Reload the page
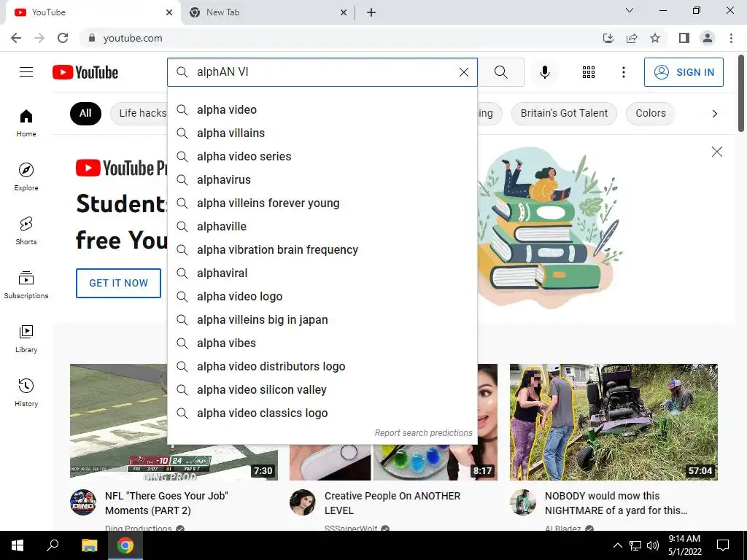The height and width of the screenshot is (560, 747). 63,38
